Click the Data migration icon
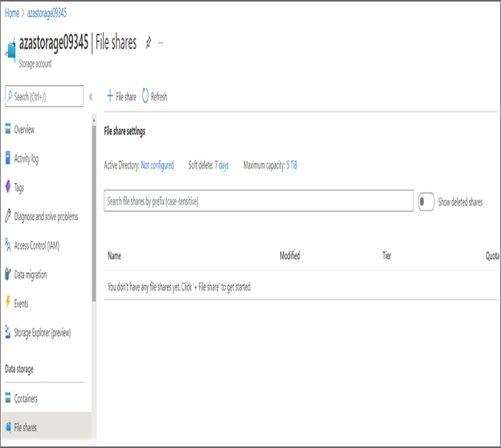This screenshot has width=501, height=448. coord(8,274)
